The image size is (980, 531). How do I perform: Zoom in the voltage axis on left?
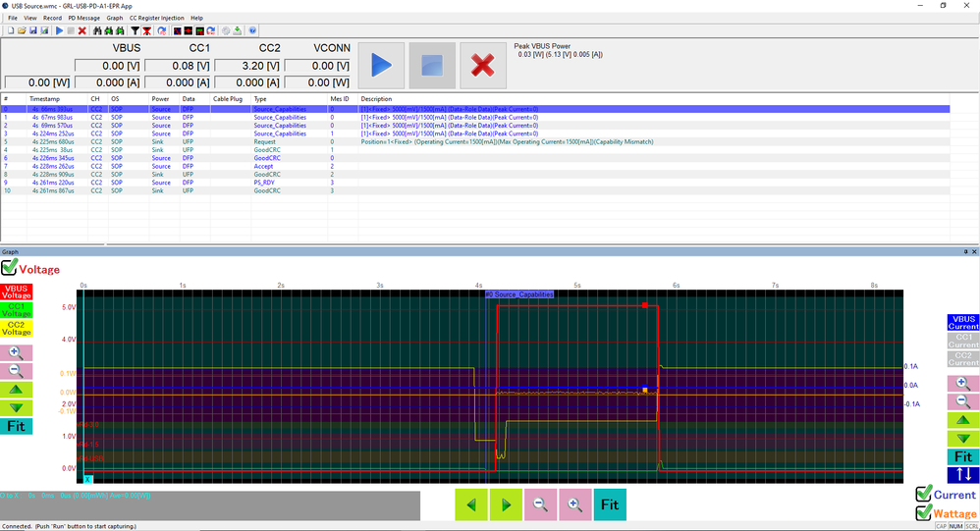[17, 352]
